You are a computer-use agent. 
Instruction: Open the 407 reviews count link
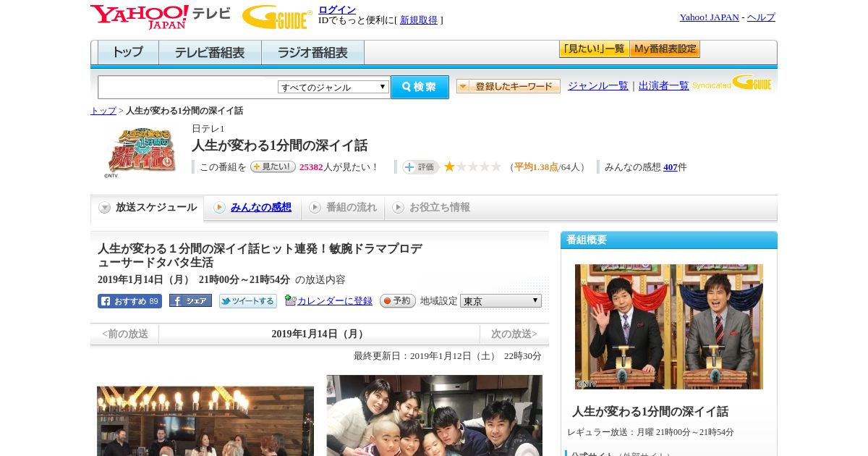point(671,167)
